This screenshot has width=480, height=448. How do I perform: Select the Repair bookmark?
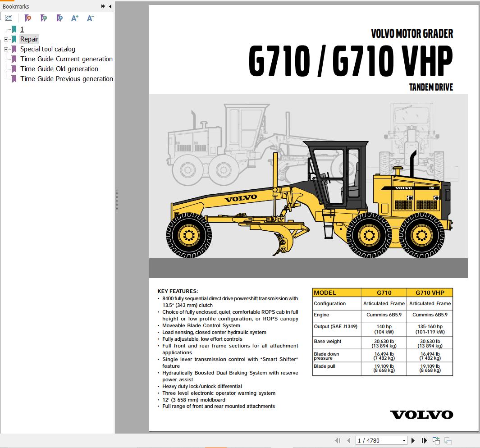coord(29,39)
